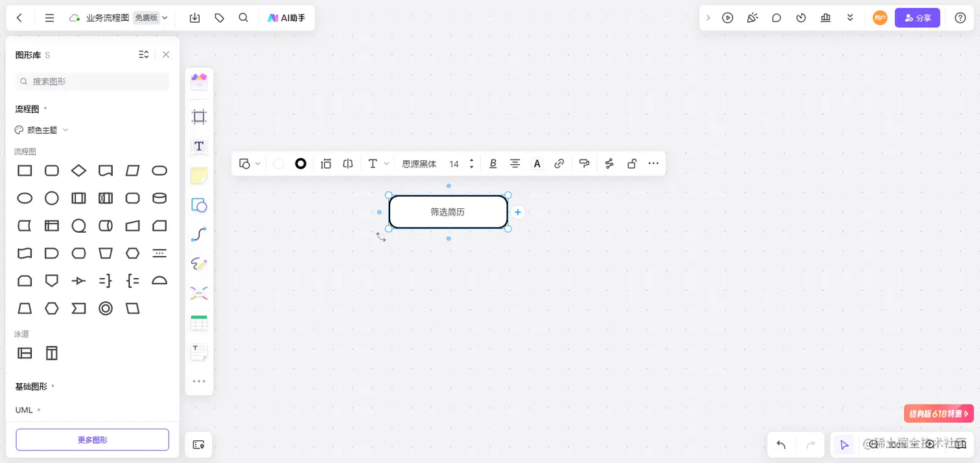This screenshot has height=463, width=980.
Task: Click the 更多图形 more shapes button
Action: click(x=91, y=440)
